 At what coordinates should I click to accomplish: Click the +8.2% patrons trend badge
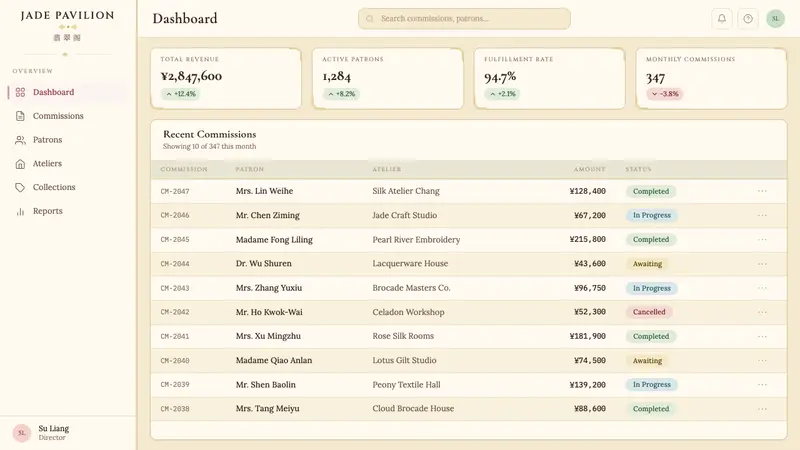click(x=341, y=94)
